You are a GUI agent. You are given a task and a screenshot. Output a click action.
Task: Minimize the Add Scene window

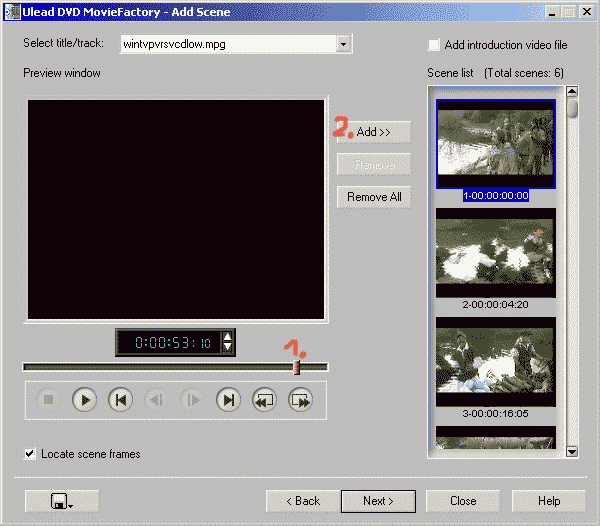coord(552,13)
